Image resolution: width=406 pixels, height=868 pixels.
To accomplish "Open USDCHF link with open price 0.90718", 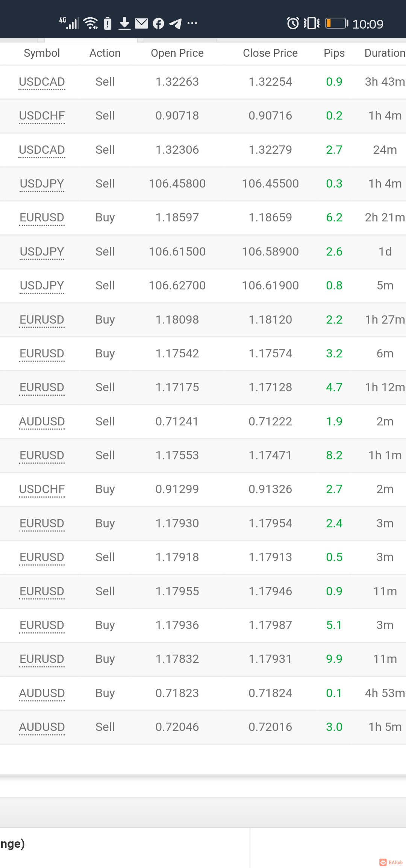I will 42,116.
